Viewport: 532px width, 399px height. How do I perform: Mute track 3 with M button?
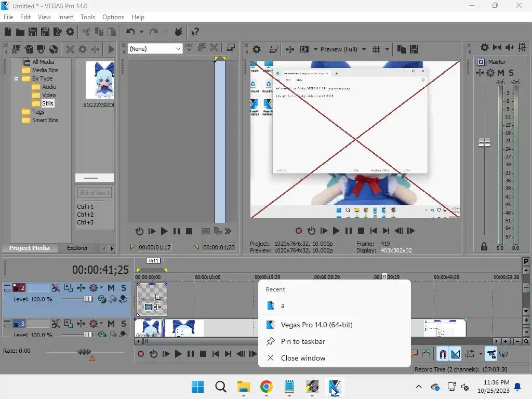tap(111, 324)
